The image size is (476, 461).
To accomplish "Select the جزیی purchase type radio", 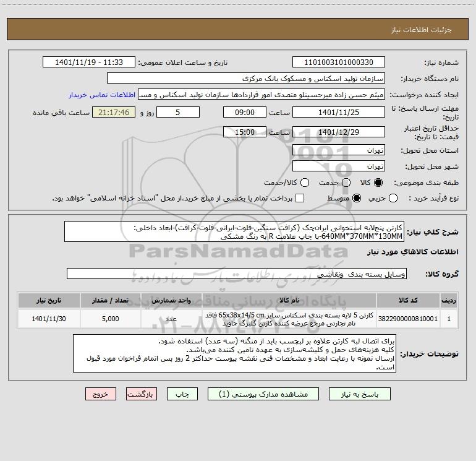I will (x=393, y=198).
